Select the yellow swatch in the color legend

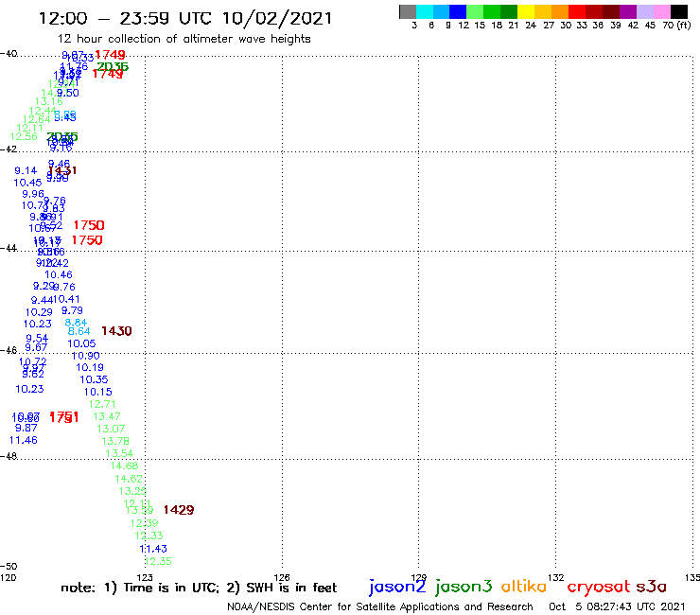[x=526, y=11]
